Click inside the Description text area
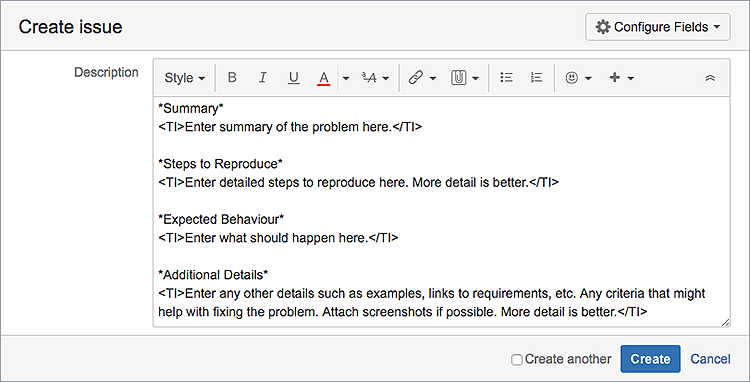 click(x=441, y=212)
